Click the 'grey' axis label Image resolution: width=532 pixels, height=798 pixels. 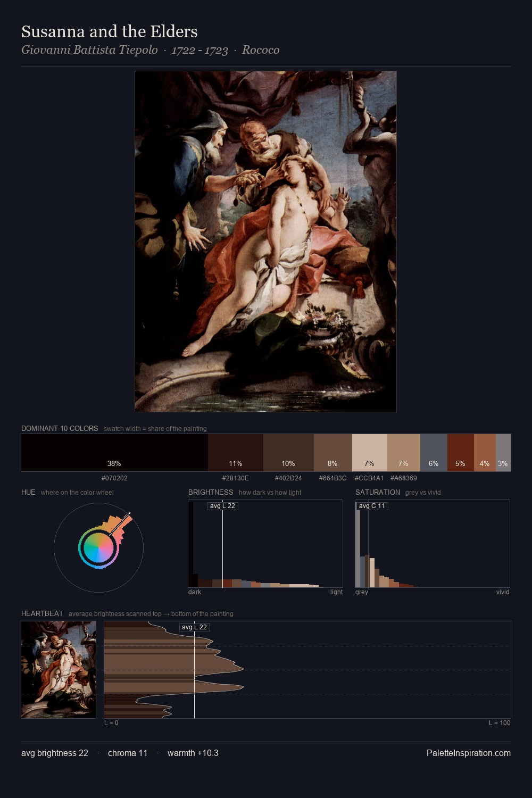pos(362,592)
